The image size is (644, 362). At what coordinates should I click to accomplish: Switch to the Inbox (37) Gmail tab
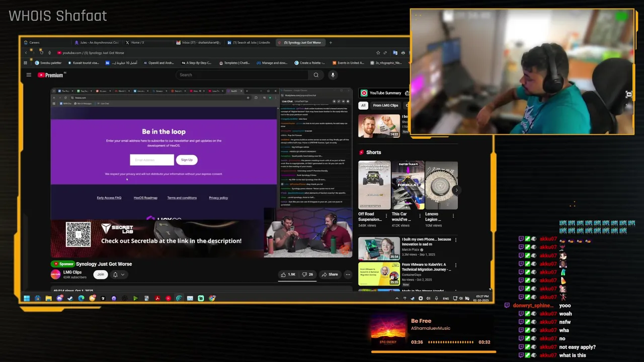199,43
